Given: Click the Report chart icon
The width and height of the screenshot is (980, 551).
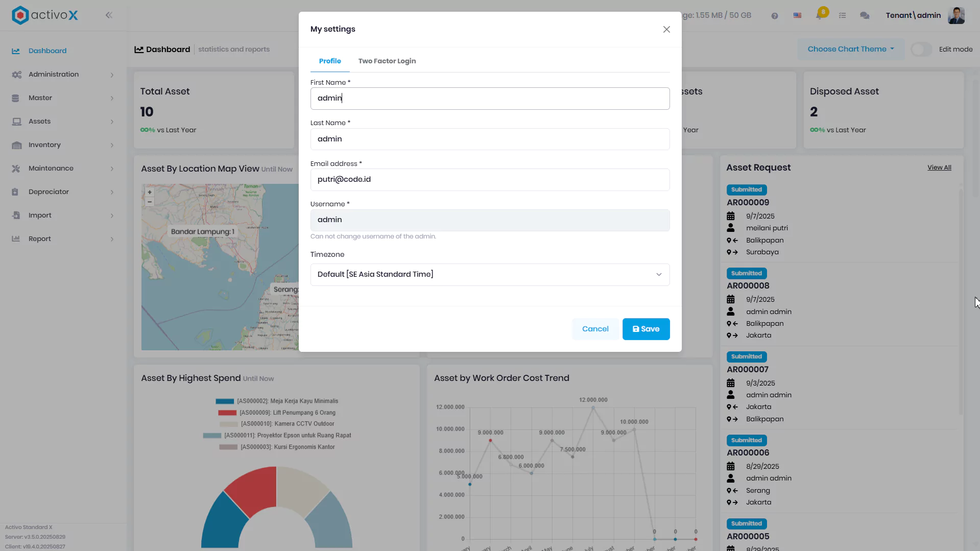Looking at the screenshot, I should tap(16, 239).
